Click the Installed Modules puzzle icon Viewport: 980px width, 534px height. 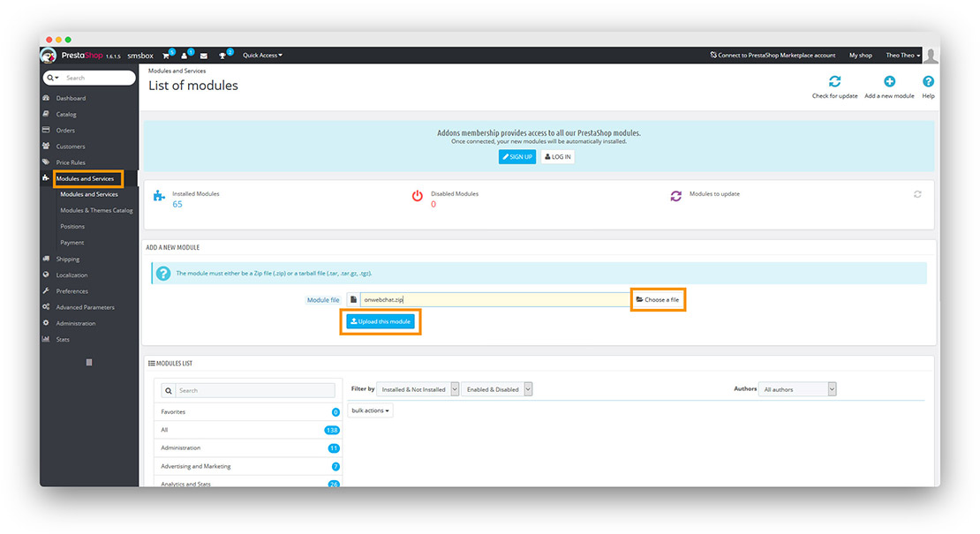click(x=159, y=195)
